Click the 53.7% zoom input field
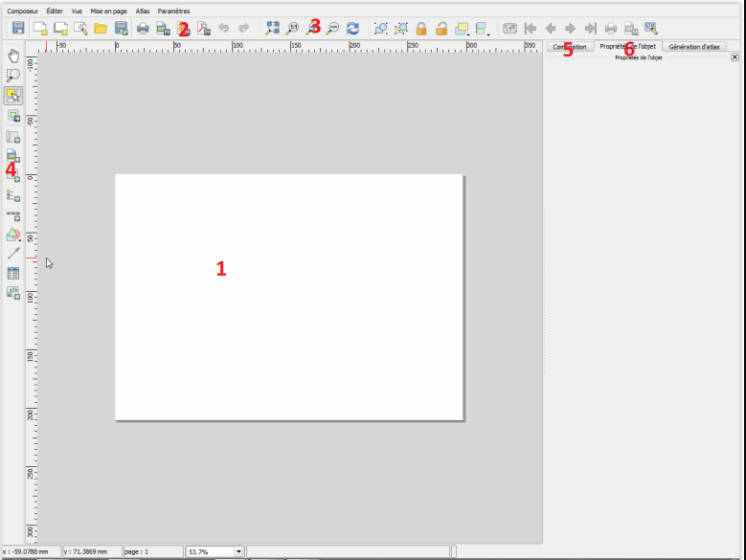This screenshot has height=560, width=746. coord(211,551)
